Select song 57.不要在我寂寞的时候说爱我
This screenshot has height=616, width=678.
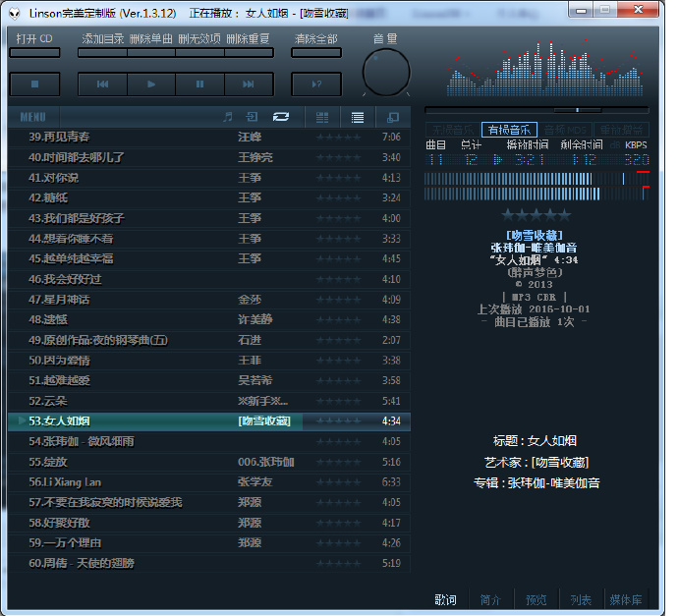click(209, 503)
